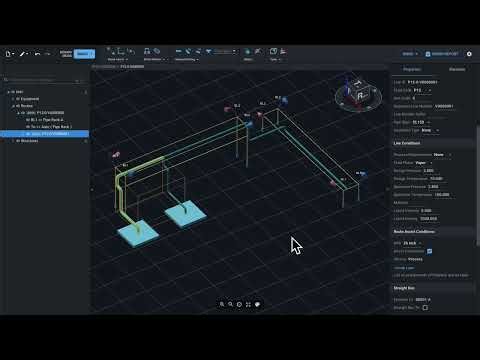Toggle the unchecked checkbox in the Straight Run section
480x360 pixels.
pos(425,308)
